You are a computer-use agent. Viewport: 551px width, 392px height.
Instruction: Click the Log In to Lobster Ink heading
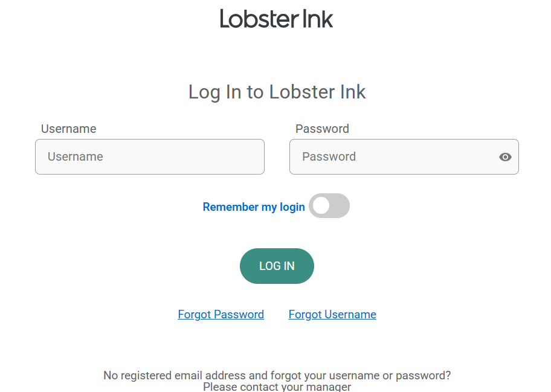276,92
